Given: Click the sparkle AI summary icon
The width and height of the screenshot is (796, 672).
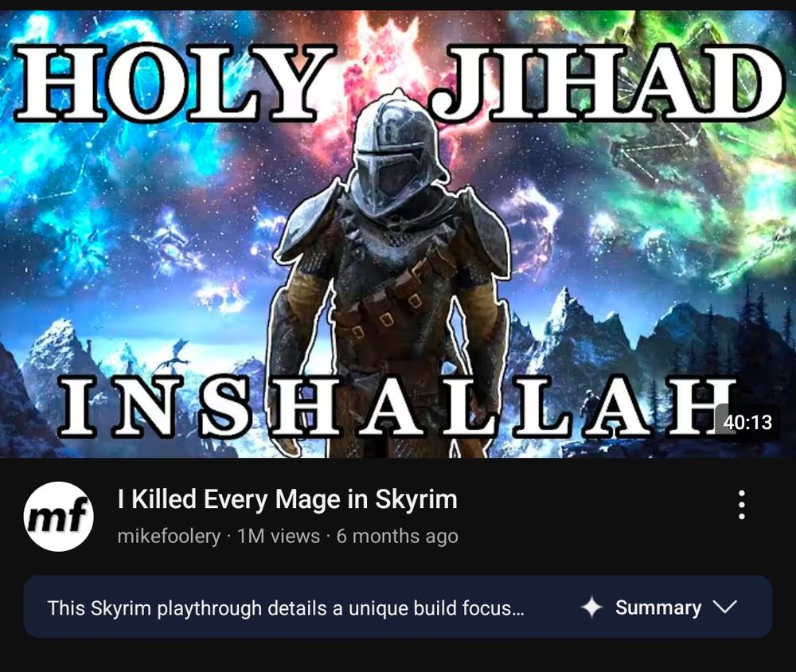Looking at the screenshot, I should point(591,607).
